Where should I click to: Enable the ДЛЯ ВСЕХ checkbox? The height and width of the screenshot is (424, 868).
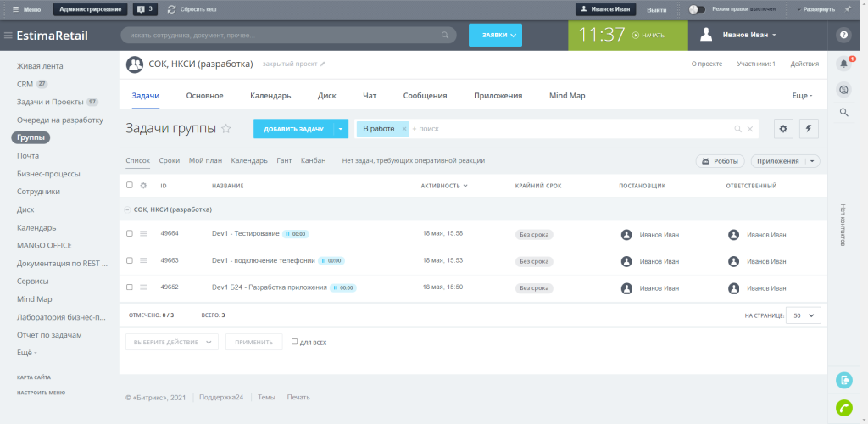[294, 342]
